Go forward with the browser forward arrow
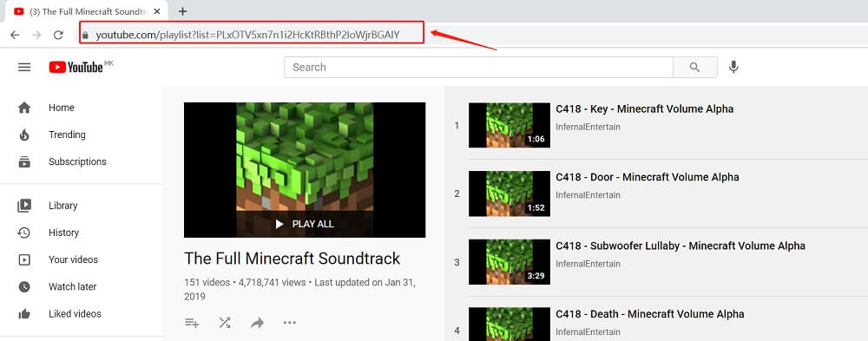868x341 pixels. [x=36, y=35]
